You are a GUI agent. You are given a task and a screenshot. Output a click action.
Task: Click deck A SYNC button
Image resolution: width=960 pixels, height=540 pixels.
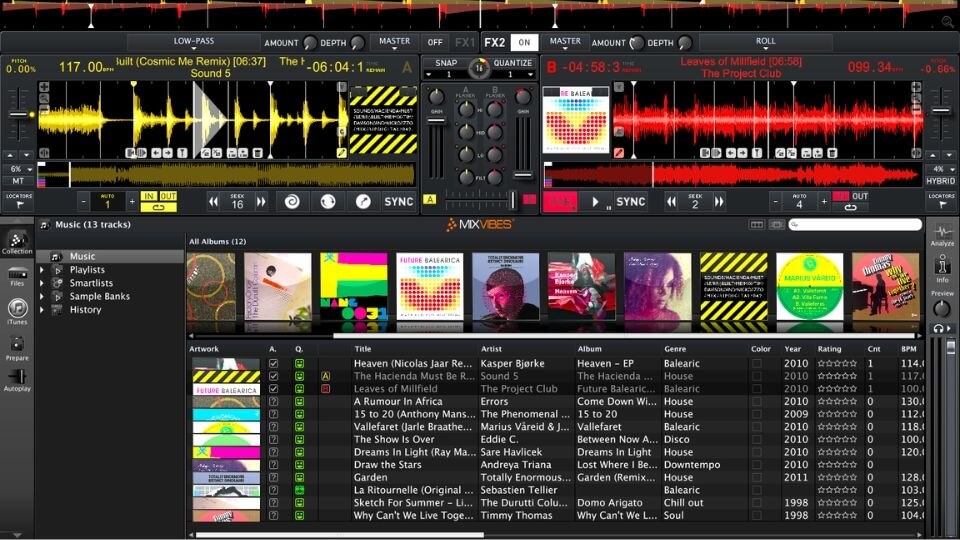pyautogui.click(x=399, y=201)
